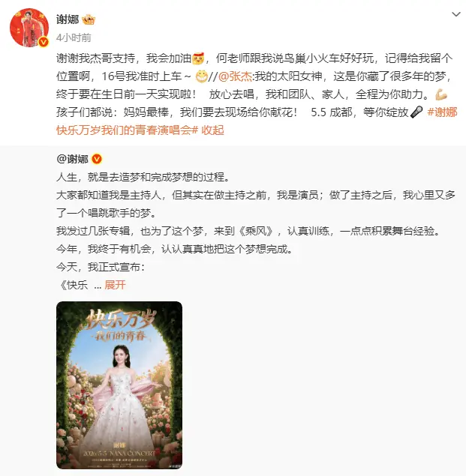The image size is (466, 476).
Task: Open 谢娜's profile avatar picture
Action: pyautogui.click(x=29, y=28)
